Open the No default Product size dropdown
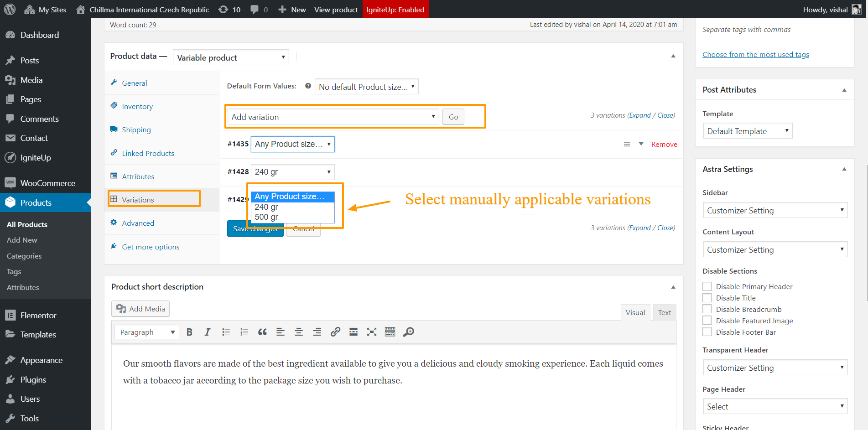This screenshot has height=430, width=868. pyautogui.click(x=366, y=87)
